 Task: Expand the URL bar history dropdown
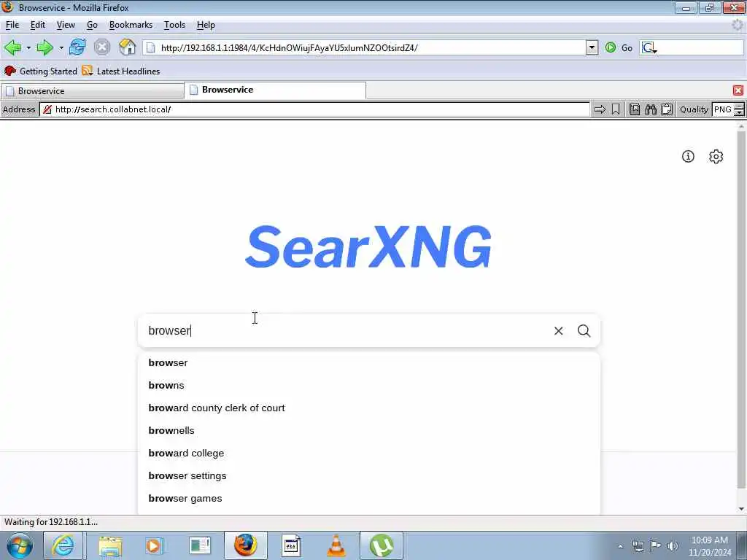pyautogui.click(x=592, y=47)
